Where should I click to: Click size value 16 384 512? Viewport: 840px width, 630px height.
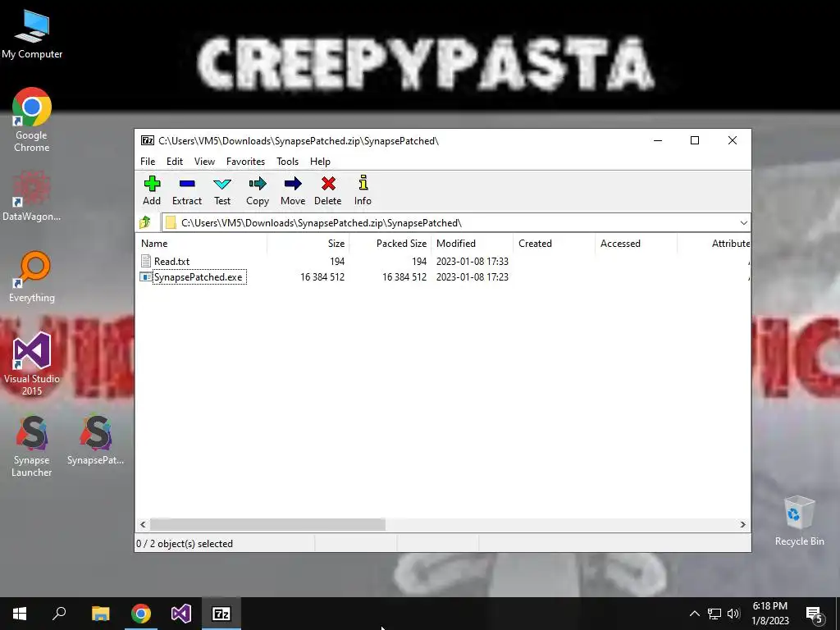coord(322,277)
